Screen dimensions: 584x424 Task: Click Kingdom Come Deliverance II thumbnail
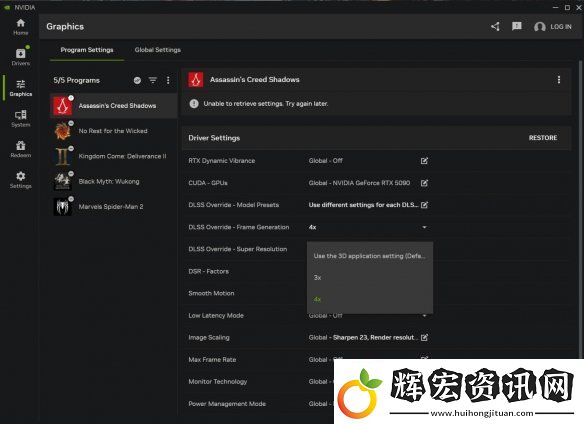63,156
